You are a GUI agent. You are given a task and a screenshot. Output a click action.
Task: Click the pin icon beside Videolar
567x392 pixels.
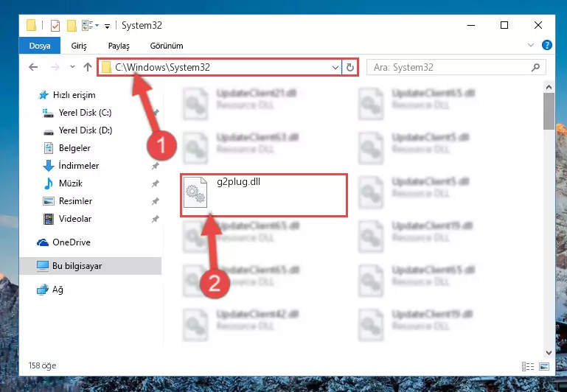tap(155, 219)
